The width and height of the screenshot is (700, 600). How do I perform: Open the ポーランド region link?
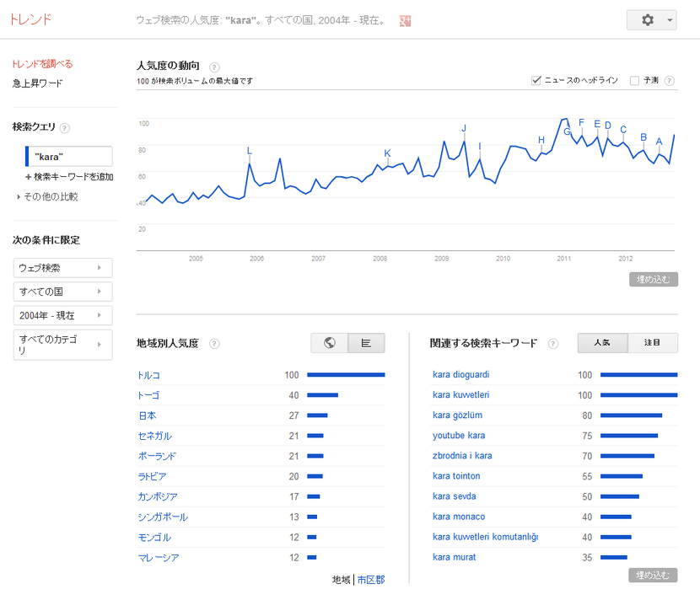[x=157, y=457]
